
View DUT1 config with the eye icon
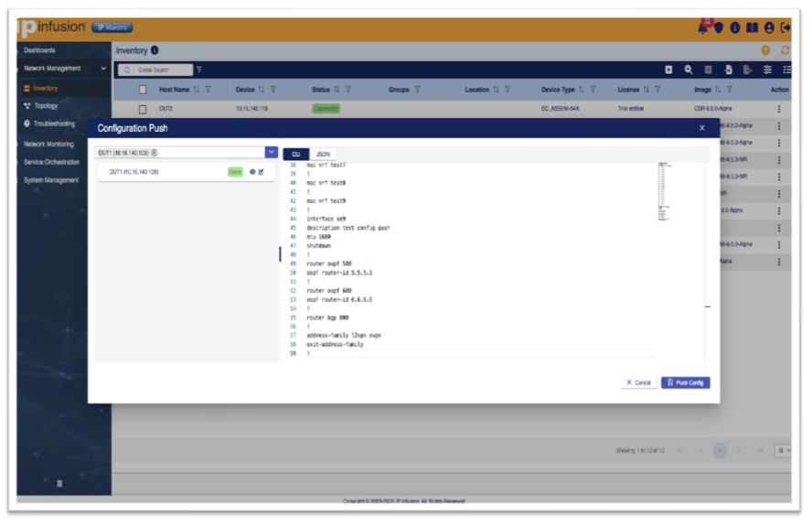pos(252,171)
